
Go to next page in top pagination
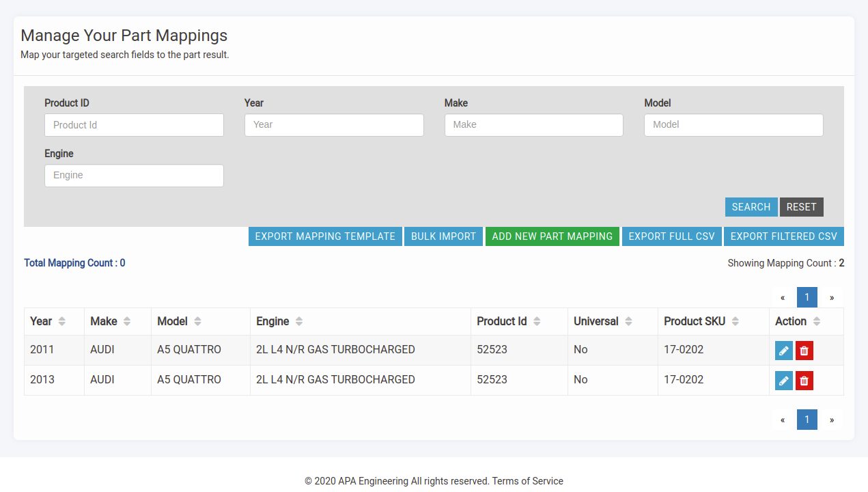pyautogui.click(x=832, y=297)
